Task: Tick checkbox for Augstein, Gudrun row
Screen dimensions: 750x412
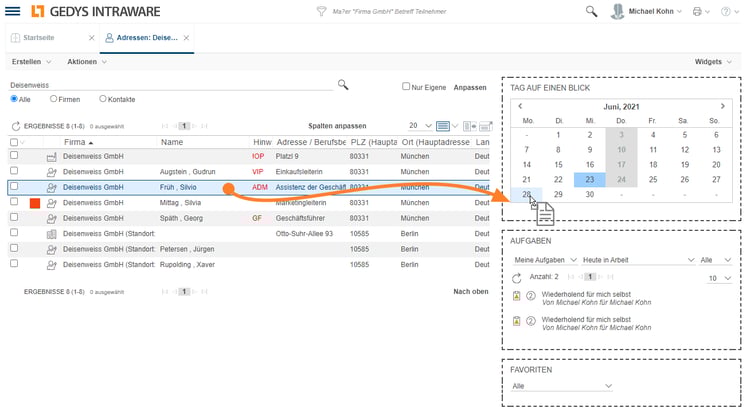Action: pyautogui.click(x=14, y=171)
